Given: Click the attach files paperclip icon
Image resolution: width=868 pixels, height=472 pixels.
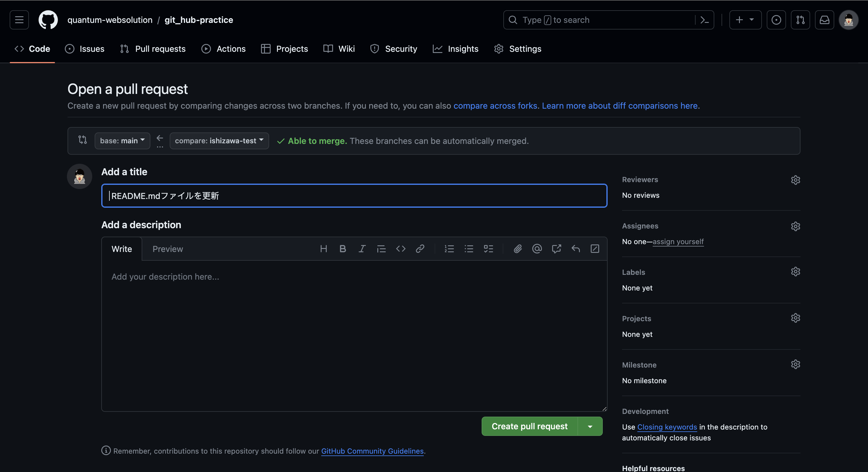Looking at the screenshot, I should pyautogui.click(x=517, y=249).
